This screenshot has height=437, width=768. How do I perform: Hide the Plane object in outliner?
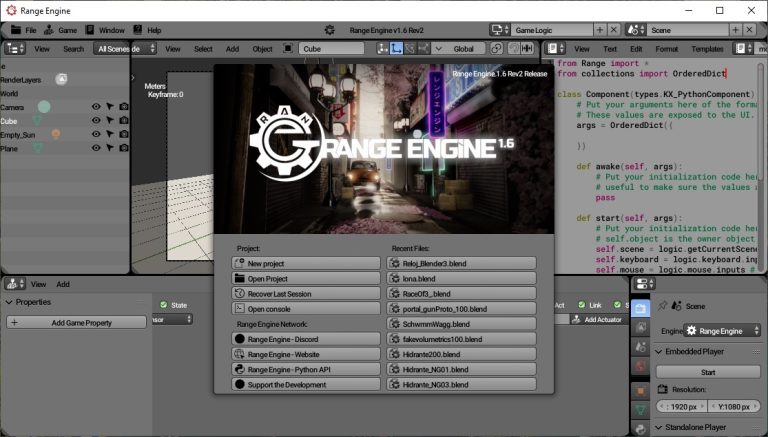[97, 148]
